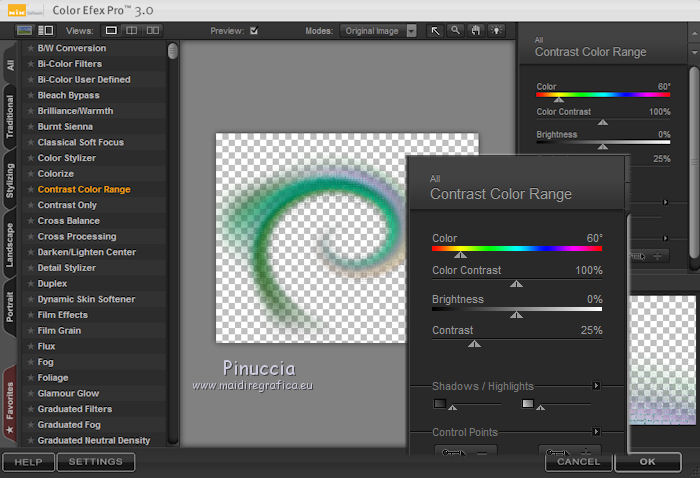Screen dimensions: 700x478
Task: Click up arrow at top of right panel
Action: pos(694,34)
